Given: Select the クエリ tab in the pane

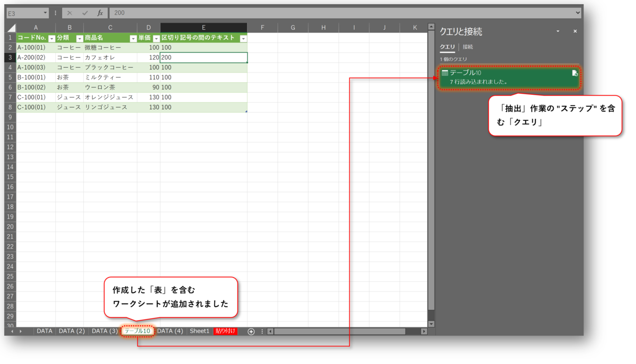Looking at the screenshot, I should [447, 47].
